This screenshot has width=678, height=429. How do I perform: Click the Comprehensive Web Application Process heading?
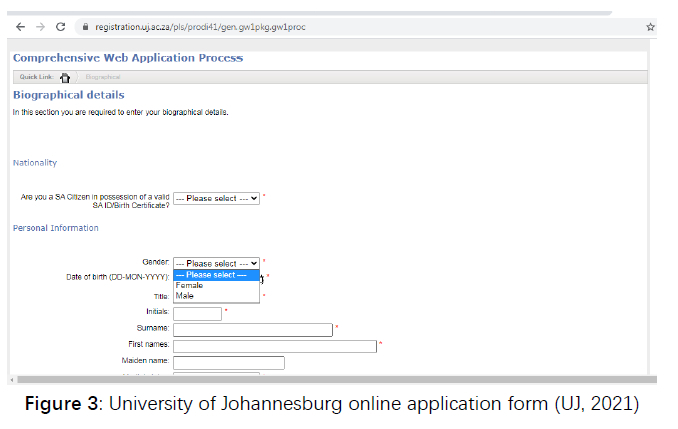coord(128,58)
